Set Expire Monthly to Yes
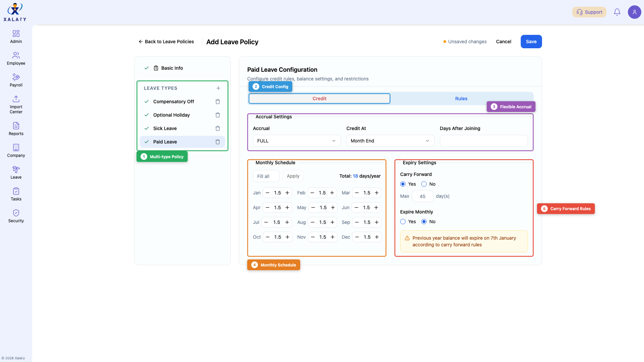 click(x=403, y=222)
